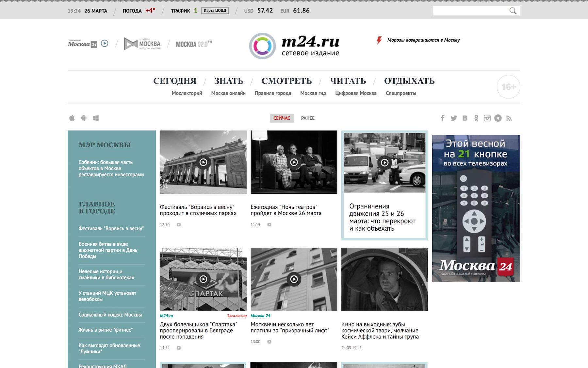Open sidebar link about МЦК велобоксы

point(107,296)
